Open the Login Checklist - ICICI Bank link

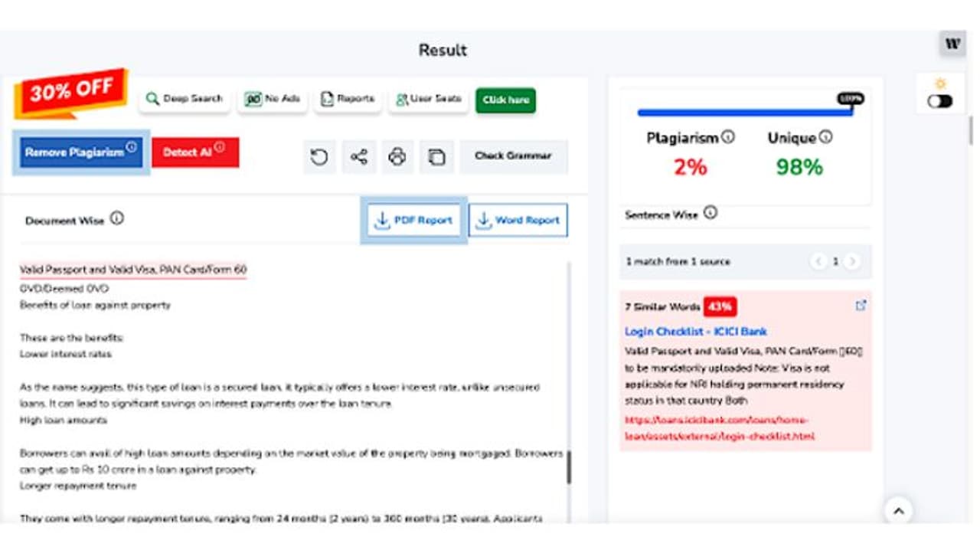(x=695, y=332)
